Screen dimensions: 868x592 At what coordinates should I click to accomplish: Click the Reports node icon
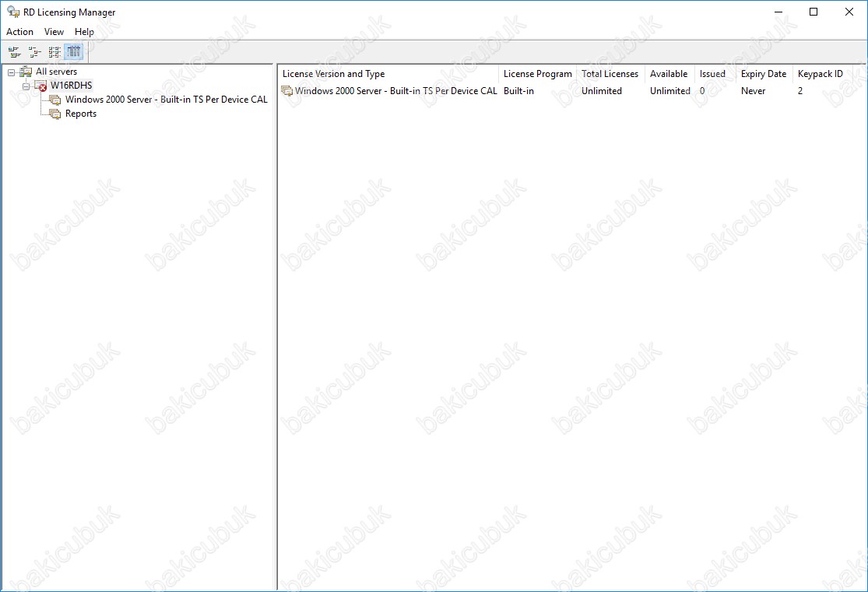[x=54, y=114]
